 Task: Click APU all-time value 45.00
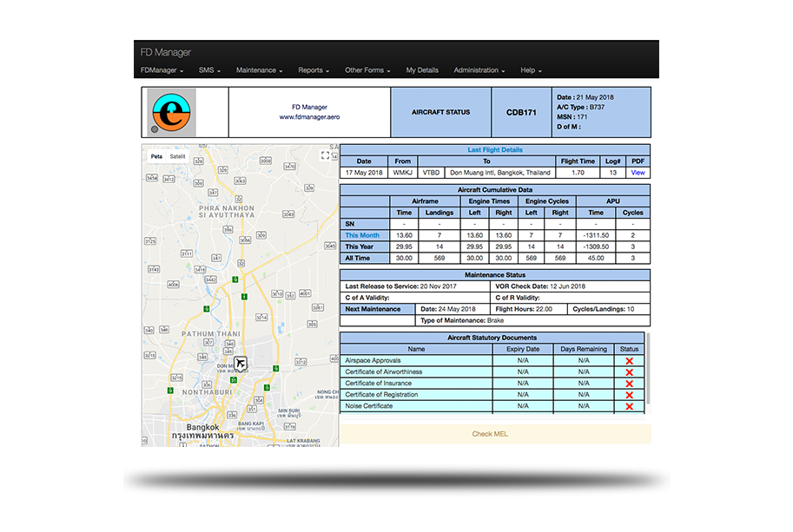[595, 258]
